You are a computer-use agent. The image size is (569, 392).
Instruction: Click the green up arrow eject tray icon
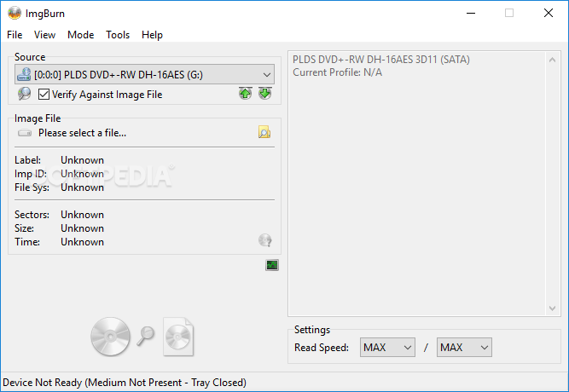point(246,93)
